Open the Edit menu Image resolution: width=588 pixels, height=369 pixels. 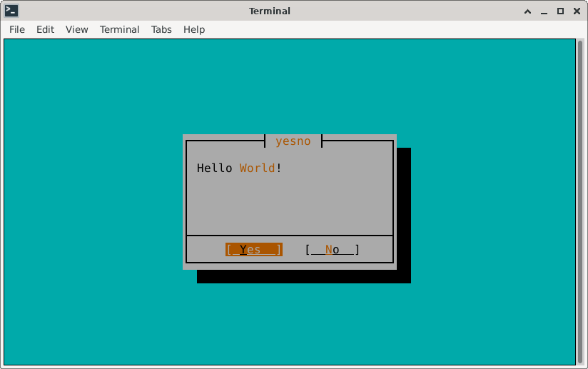46,29
